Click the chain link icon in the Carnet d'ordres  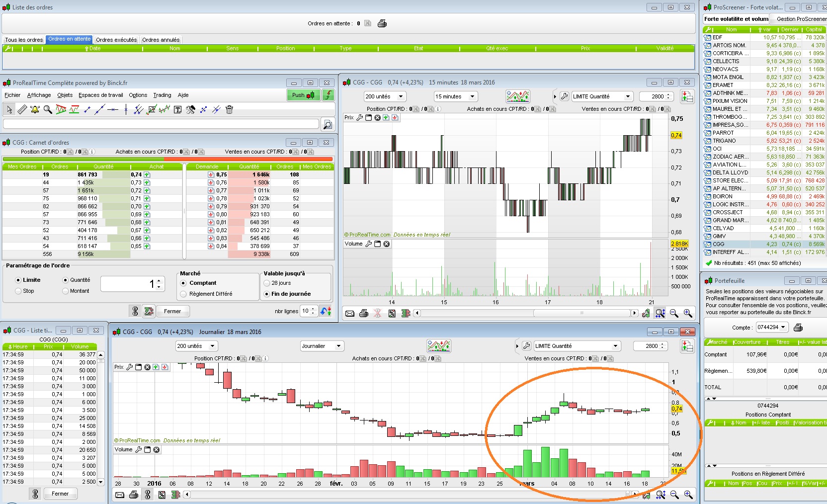tap(135, 311)
